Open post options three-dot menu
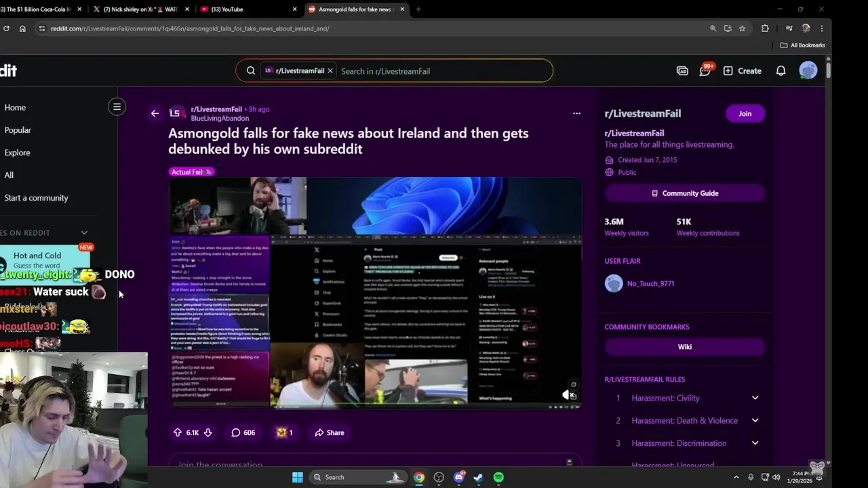The image size is (868, 488). pos(576,113)
